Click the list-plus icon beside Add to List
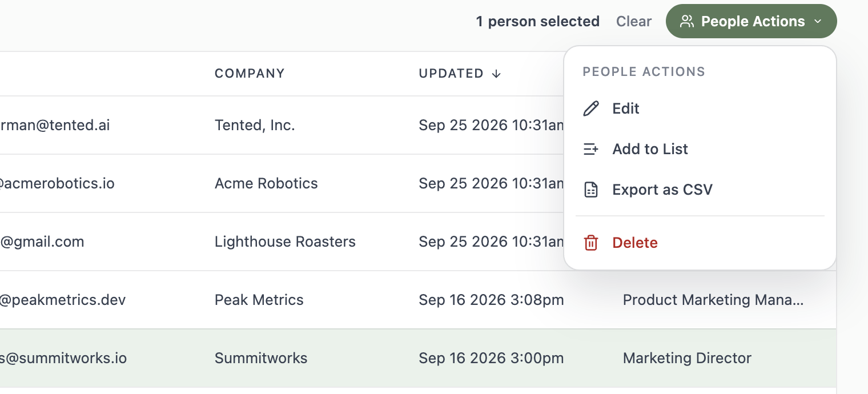The width and height of the screenshot is (868, 394). (591, 149)
